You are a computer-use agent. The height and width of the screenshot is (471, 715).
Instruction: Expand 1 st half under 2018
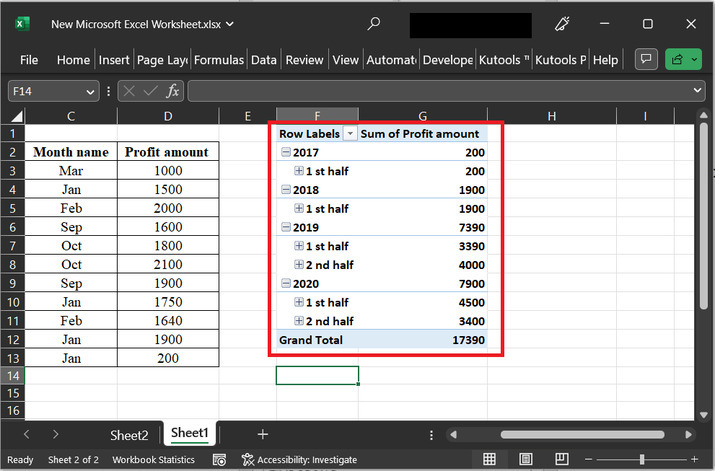click(299, 208)
